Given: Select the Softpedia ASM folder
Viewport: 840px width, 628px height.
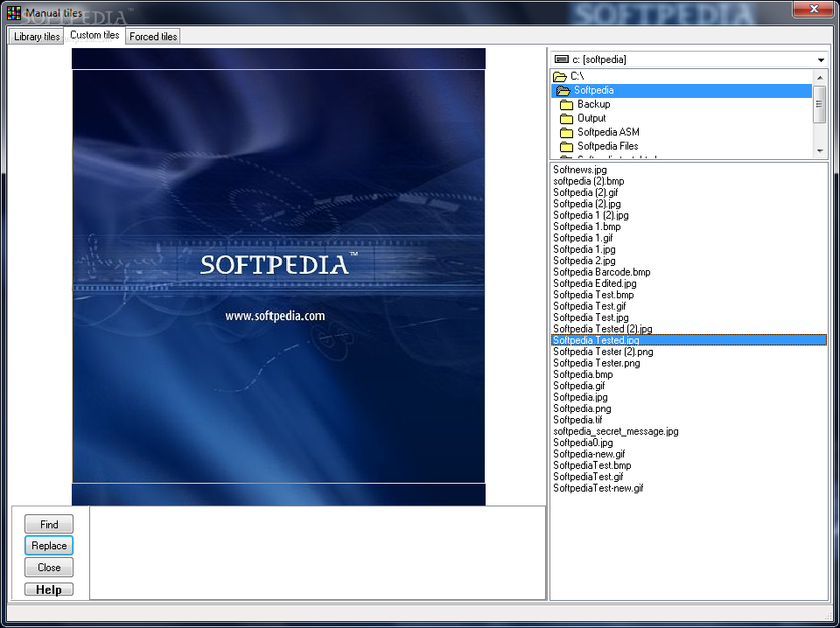Looking at the screenshot, I should (x=682, y=132).
